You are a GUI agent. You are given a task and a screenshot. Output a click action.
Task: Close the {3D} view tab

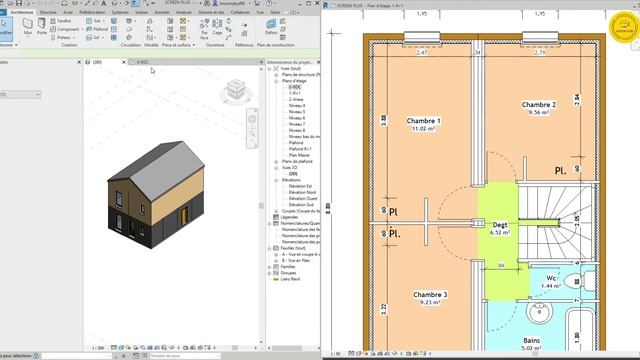coord(124,62)
